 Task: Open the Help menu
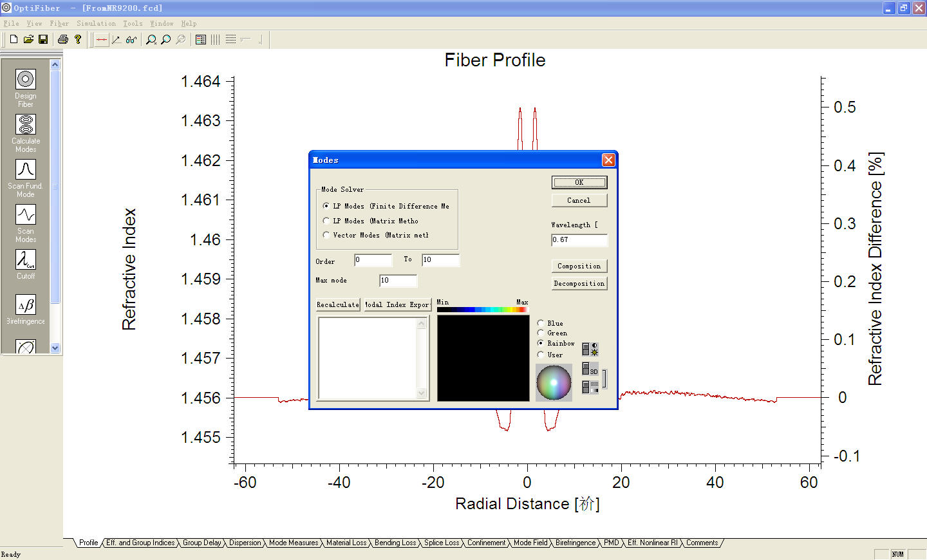[x=189, y=23]
